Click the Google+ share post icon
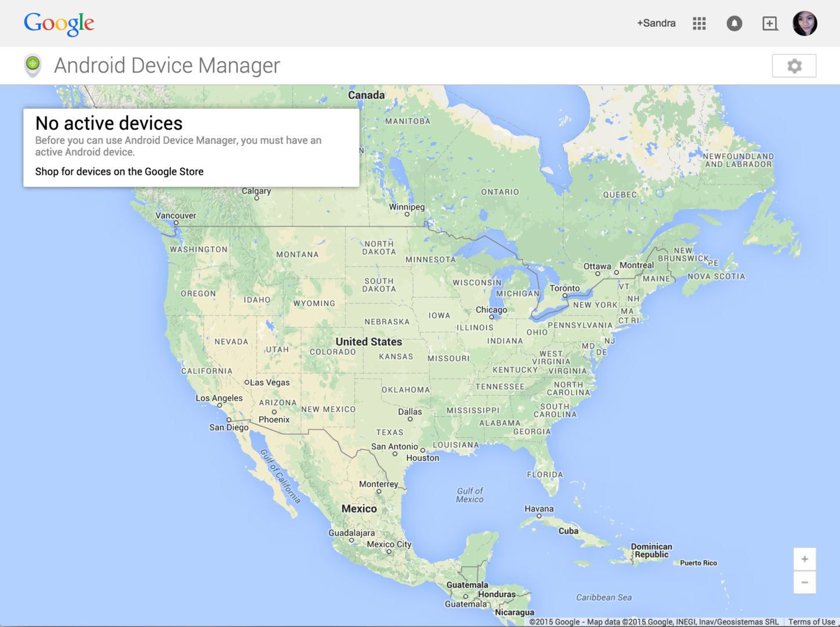 pos(770,23)
